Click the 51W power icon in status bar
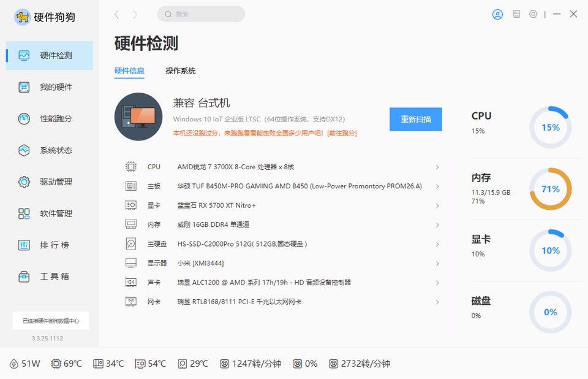 click(13, 364)
